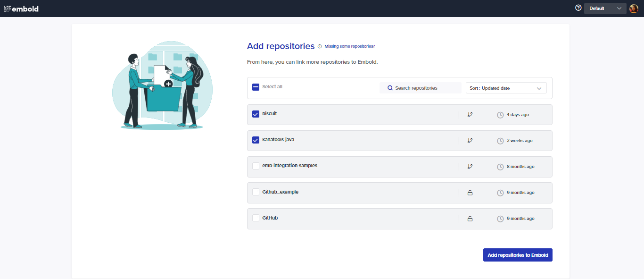
Task: Click clock icon in emb-integration-samples row
Action: [x=500, y=167]
